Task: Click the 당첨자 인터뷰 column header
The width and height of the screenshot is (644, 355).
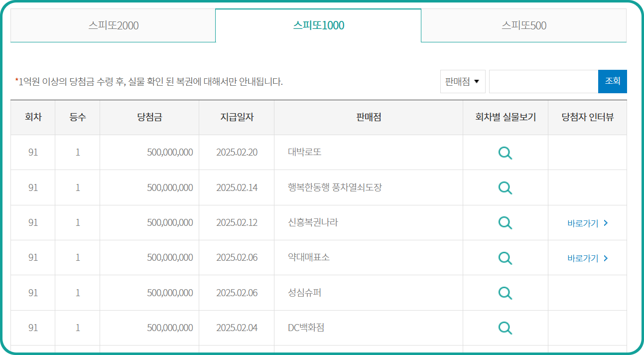Action: (x=588, y=118)
